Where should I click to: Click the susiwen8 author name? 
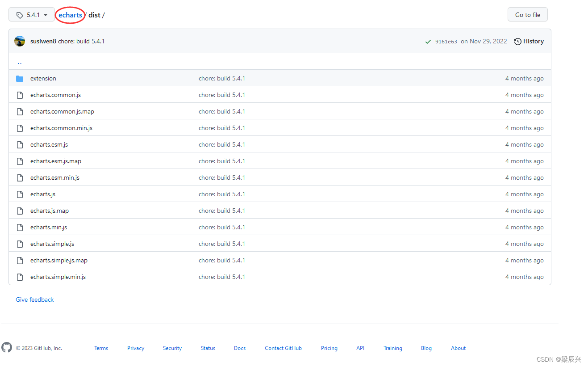point(43,41)
